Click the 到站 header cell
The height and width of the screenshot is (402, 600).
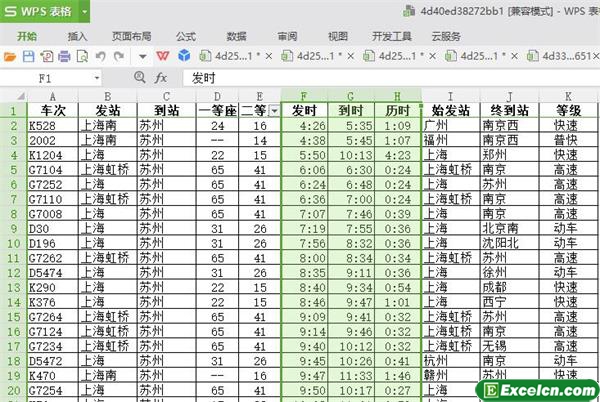166,111
